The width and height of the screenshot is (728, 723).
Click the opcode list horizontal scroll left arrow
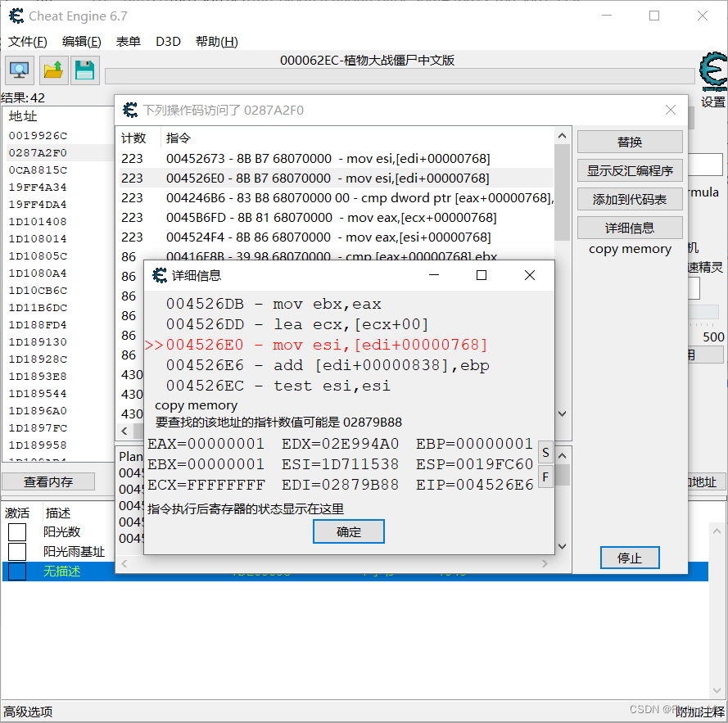tap(124, 431)
